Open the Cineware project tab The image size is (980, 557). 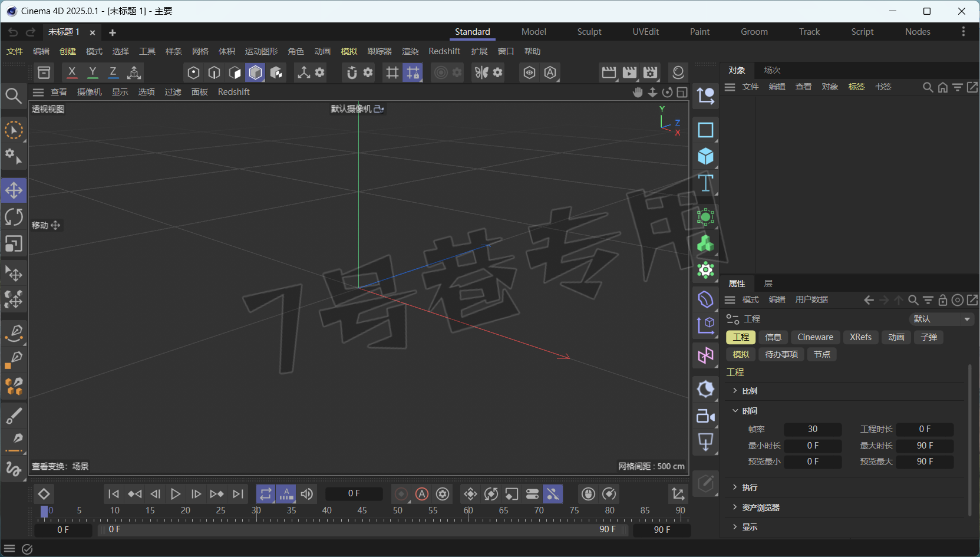tap(815, 337)
